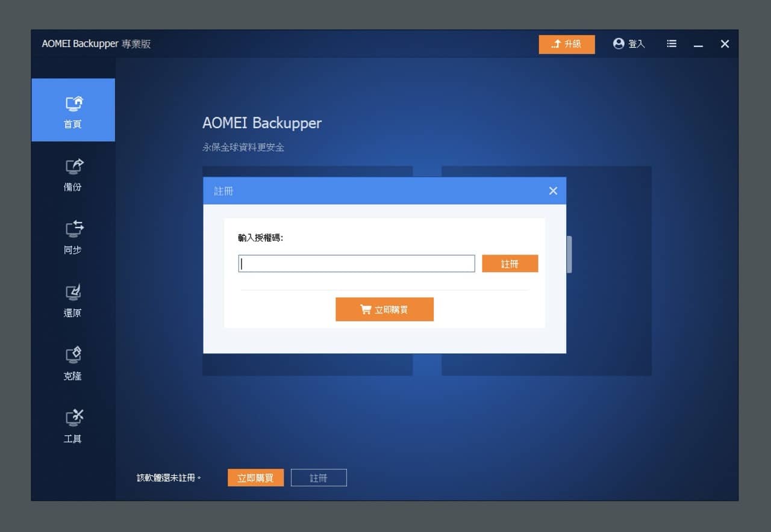Click the AOMEI Backupper heading text
The height and width of the screenshot is (532, 771).
[x=262, y=123]
